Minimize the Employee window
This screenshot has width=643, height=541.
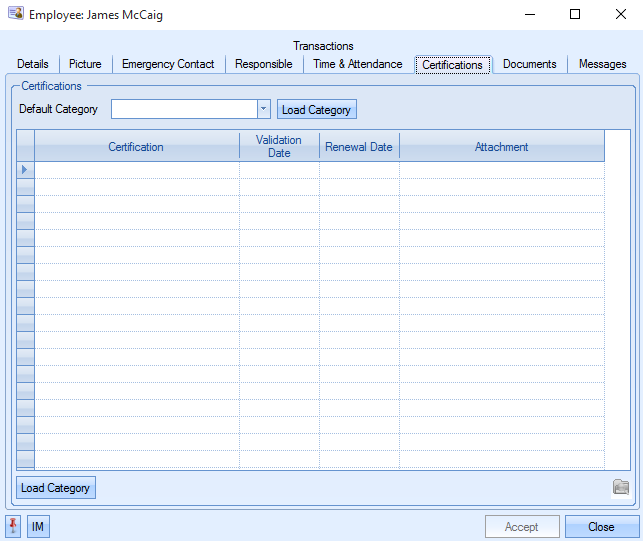pos(529,15)
